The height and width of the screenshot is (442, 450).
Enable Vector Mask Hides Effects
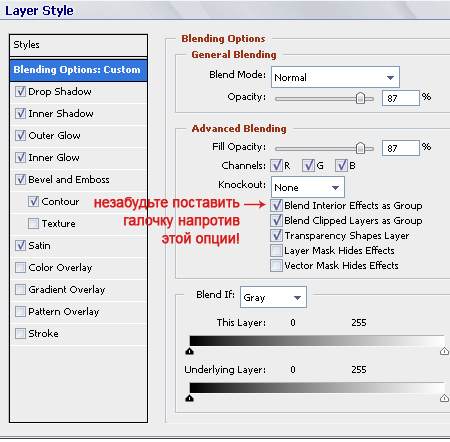276,266
